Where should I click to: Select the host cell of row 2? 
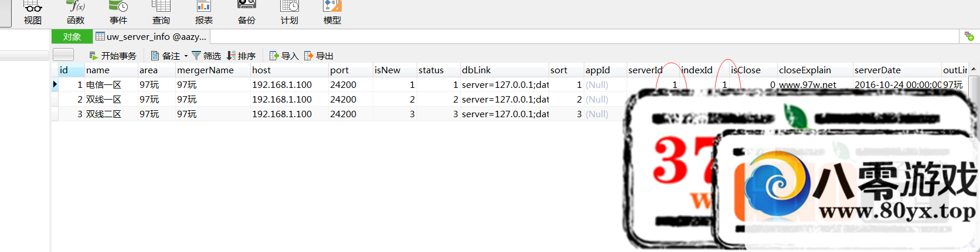[x=282, y=99]
